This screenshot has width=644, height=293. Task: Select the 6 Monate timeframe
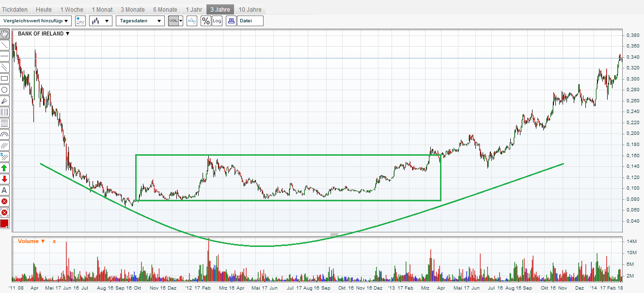(x=165, y=10)
